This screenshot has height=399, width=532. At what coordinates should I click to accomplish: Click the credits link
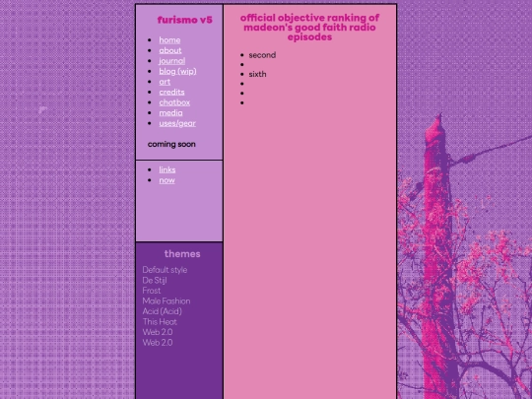171,92
